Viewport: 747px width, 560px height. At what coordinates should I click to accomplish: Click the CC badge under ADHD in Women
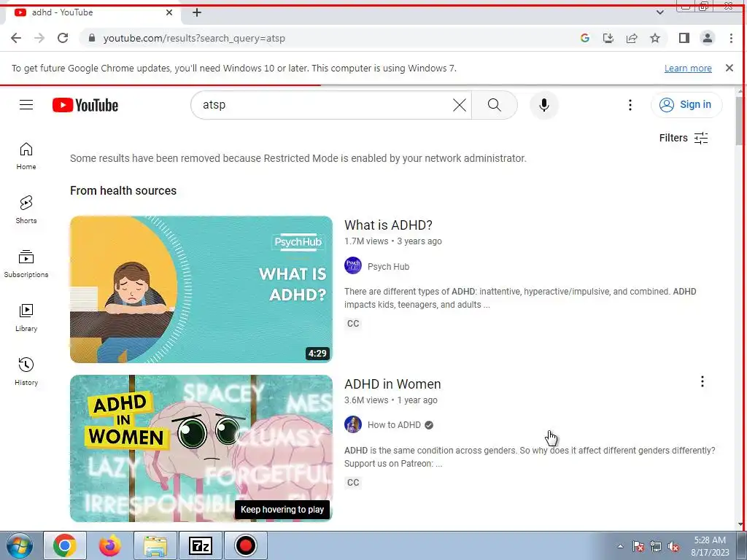point(353,483)
